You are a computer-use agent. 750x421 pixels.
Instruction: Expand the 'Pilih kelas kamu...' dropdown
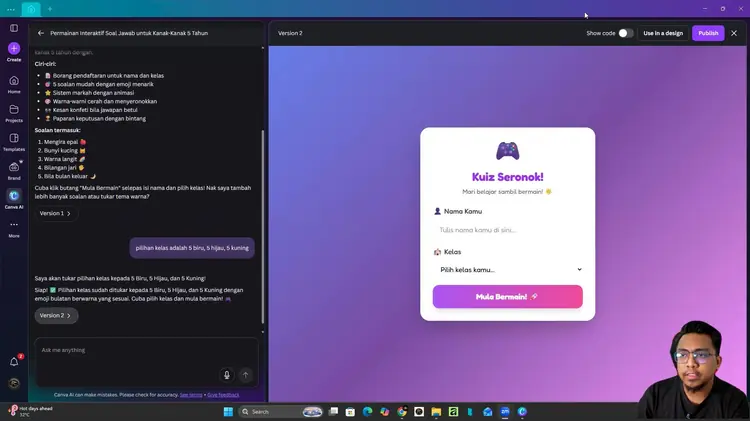(x=507, y=269)
